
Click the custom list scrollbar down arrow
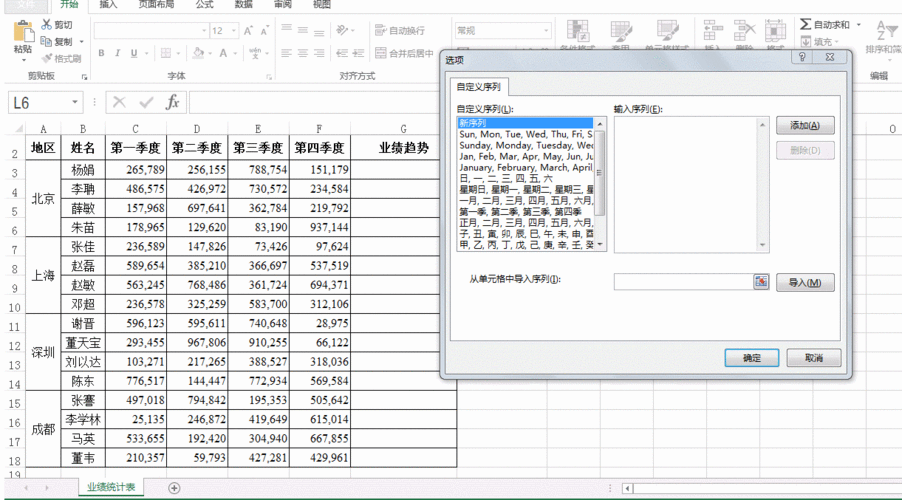coord(600,245)
